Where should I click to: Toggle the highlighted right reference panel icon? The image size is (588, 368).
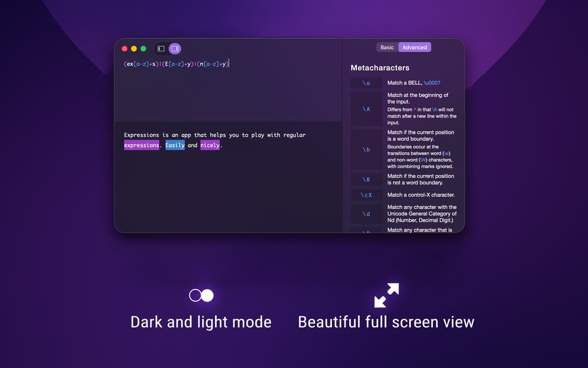click(175, 49)
